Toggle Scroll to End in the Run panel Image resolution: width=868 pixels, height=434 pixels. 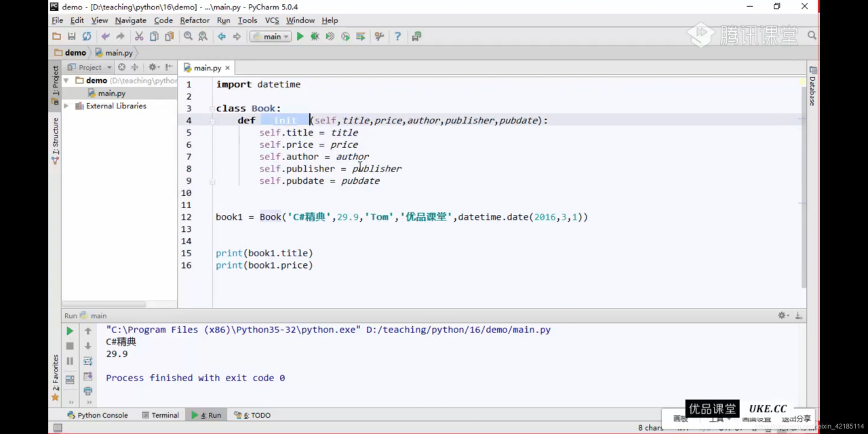click(x=87, y=376)
